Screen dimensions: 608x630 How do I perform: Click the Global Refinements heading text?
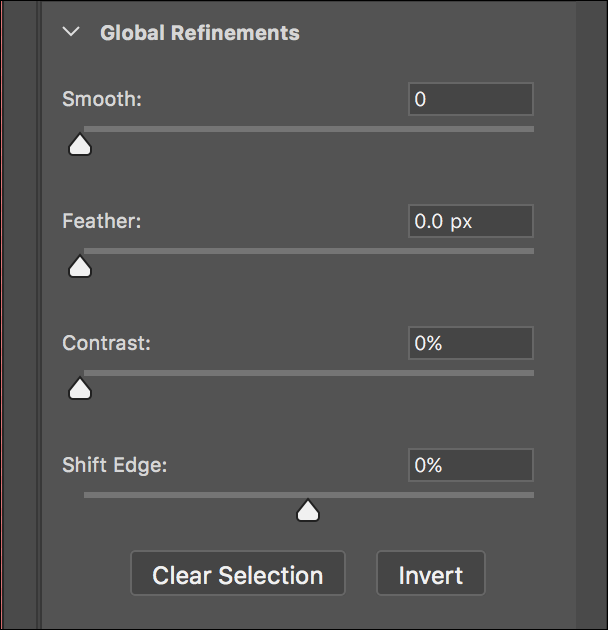click(200, 33)
